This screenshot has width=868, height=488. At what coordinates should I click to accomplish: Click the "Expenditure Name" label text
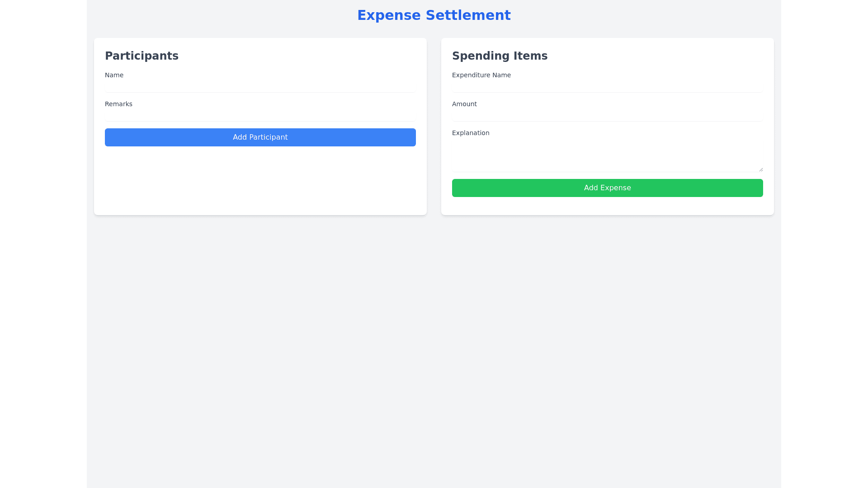click(x=481, y=75)
